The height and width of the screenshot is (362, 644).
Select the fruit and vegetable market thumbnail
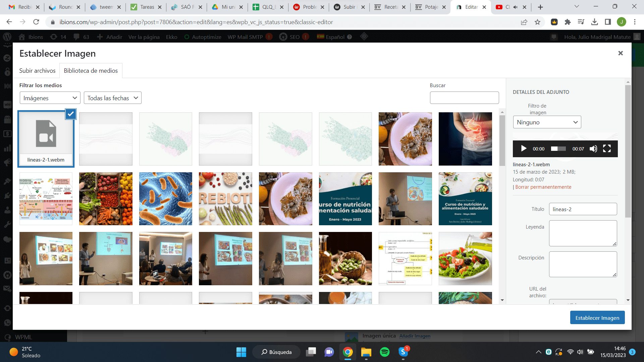click(106, 199)
